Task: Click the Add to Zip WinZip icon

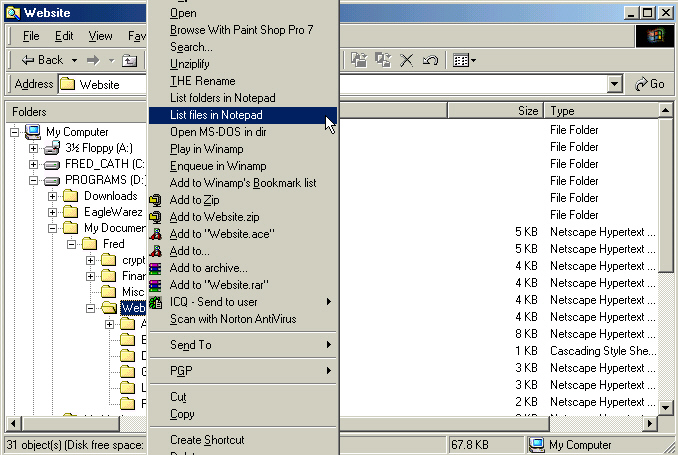Action: (x=155, y=200)
